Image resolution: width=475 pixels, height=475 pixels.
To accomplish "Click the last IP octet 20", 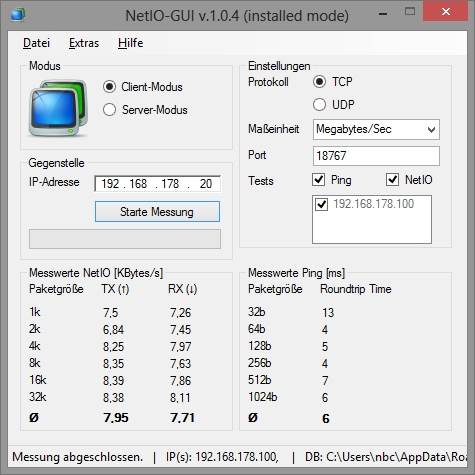I will point(206,184).
